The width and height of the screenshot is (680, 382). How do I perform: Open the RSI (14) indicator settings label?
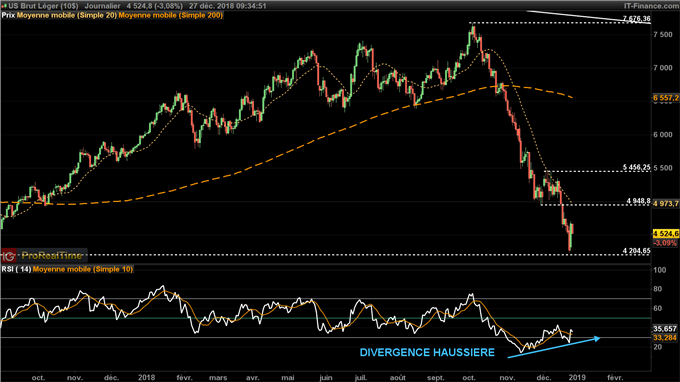tap(16, 269)
